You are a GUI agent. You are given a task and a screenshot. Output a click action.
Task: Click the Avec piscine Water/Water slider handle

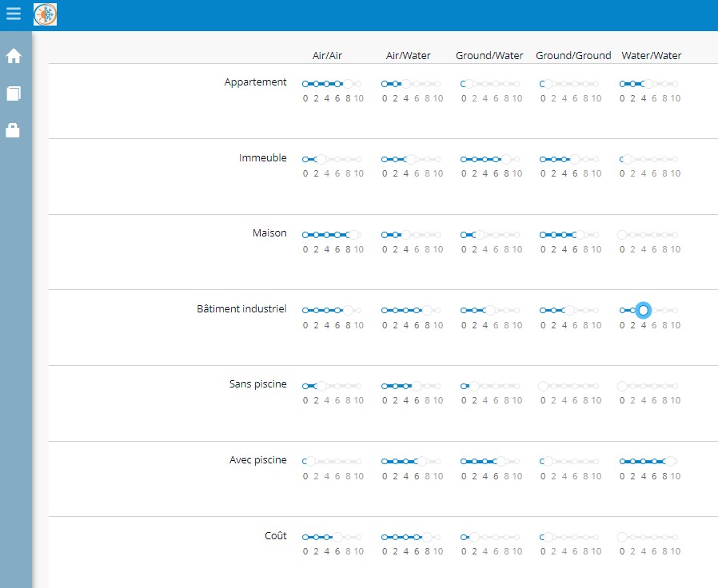tap(670, 462)
